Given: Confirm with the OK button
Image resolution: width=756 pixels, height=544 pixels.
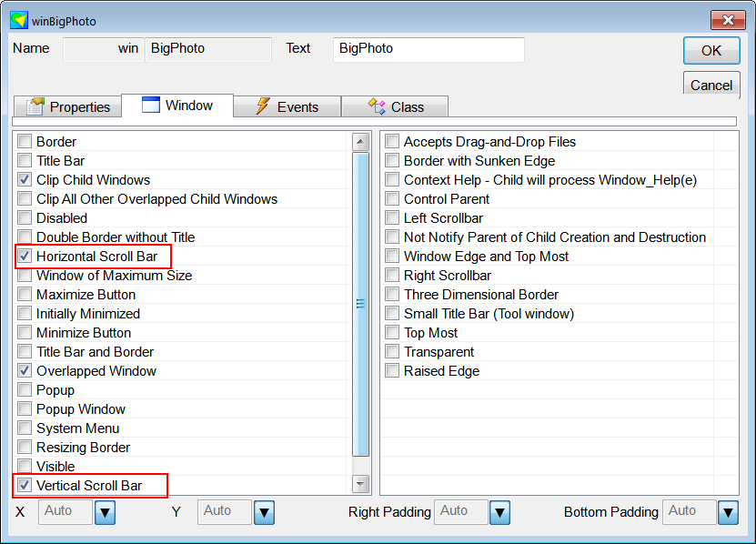Looking at the screenshot, I should (711, 51).
